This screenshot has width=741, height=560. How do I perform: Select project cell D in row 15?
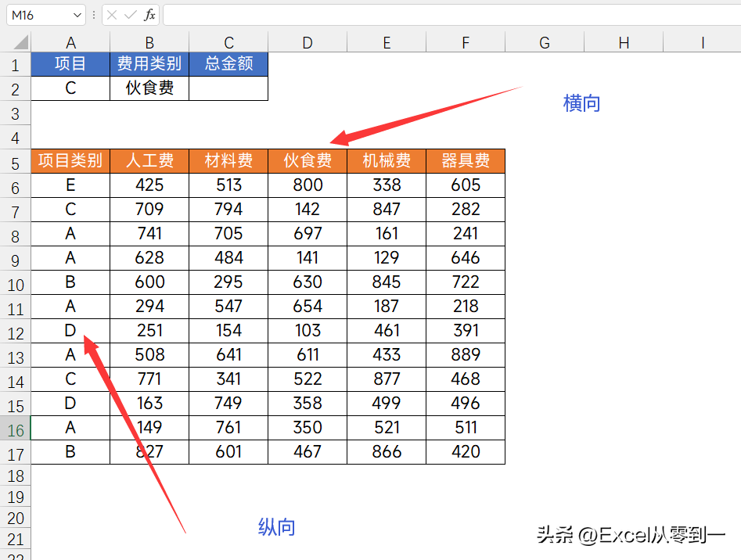click(70, 404)
